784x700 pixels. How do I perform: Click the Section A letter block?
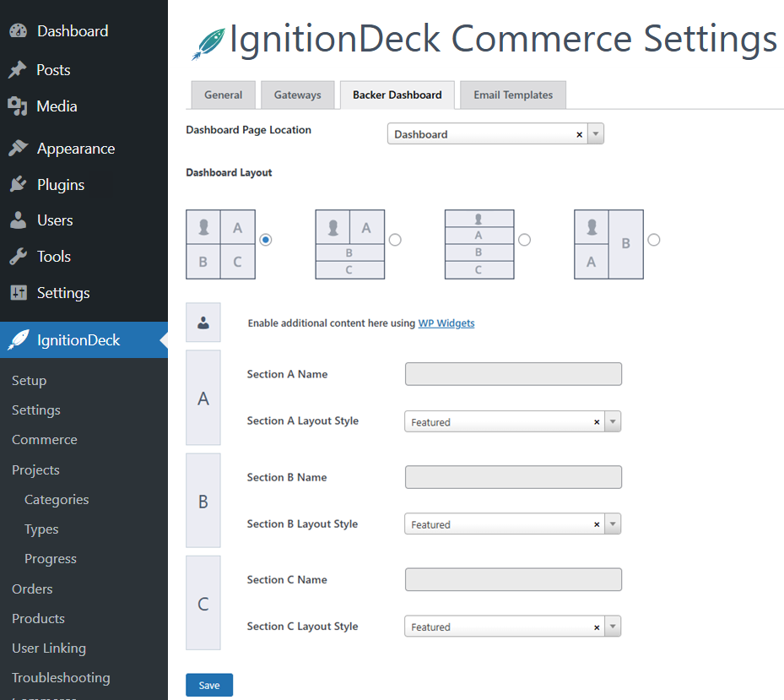point(203,398)
